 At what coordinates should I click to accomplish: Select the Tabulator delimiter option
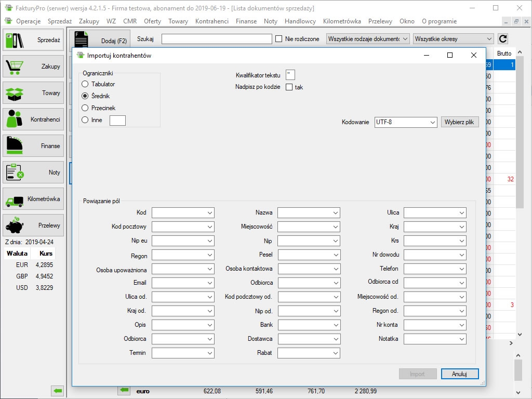[x=85, y=84]
